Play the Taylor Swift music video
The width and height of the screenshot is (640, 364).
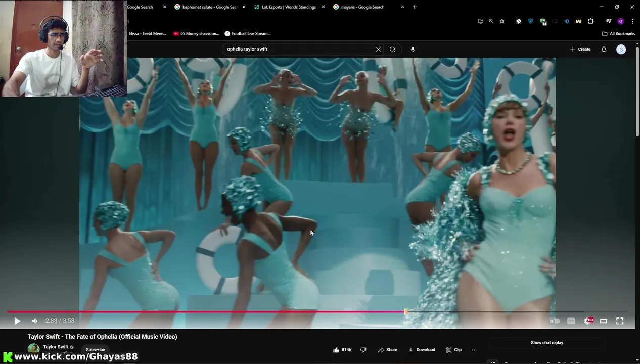pos(17,321)
